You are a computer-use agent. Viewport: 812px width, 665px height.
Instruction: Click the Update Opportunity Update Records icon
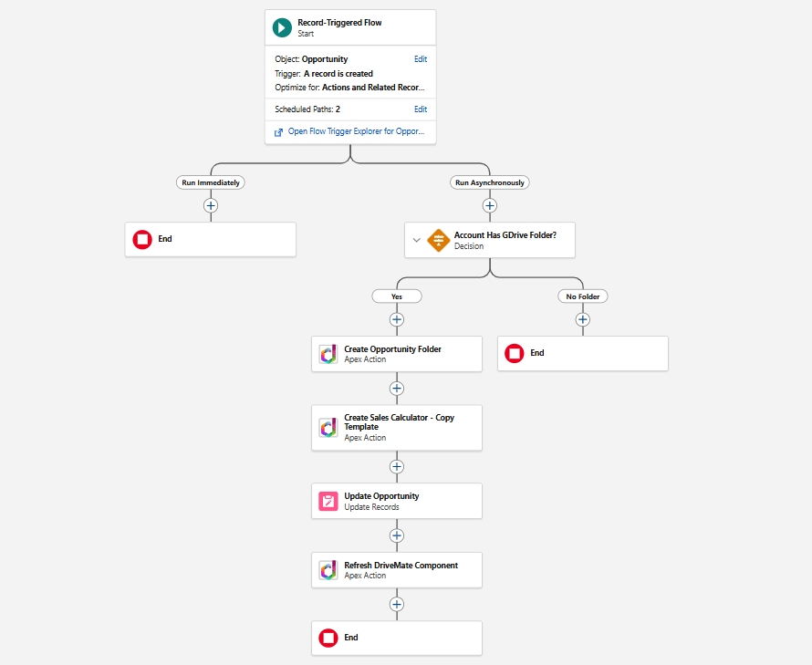[328, 501]
